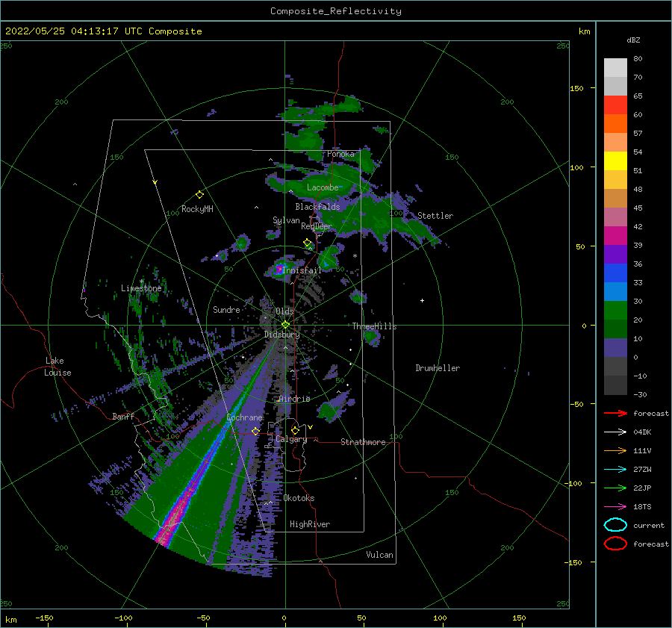672x628 pixels.
Task: Click the Stettler town label
Action: click(x=435, y=216)
